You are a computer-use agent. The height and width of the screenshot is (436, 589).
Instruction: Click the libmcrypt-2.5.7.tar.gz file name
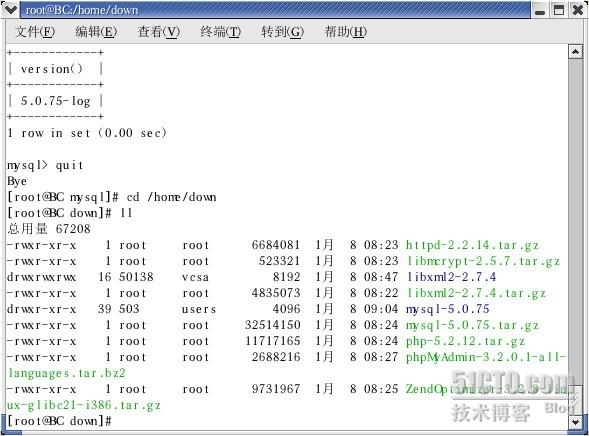(x=483, y=261)
